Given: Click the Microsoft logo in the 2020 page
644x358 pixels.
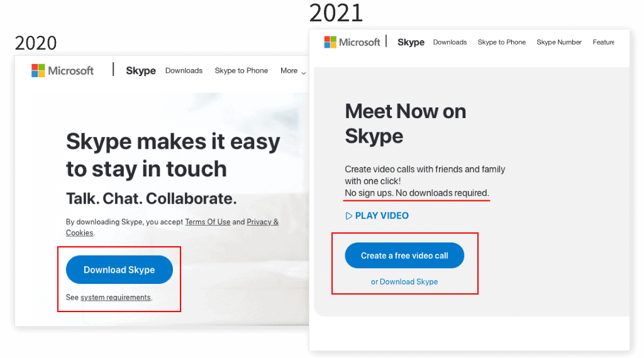Looking at the screenshot, I should coord(62,70).
